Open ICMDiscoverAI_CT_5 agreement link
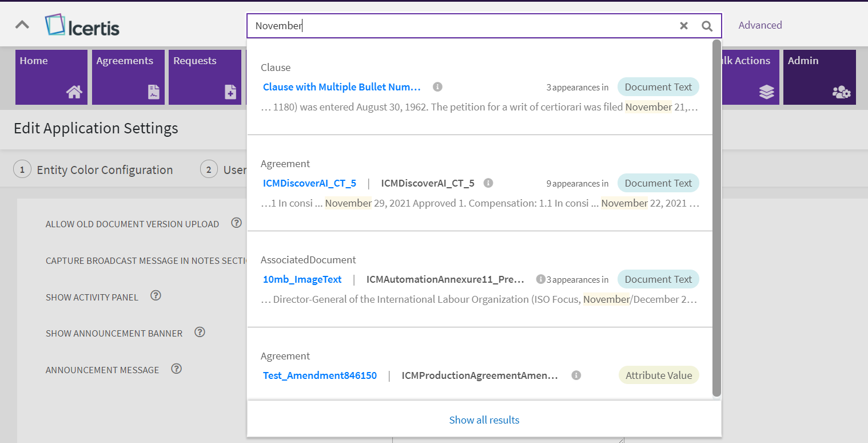Image resolution: width=868 pixels, height=443 pixels. pyautogui.click(x=309, y=183)
